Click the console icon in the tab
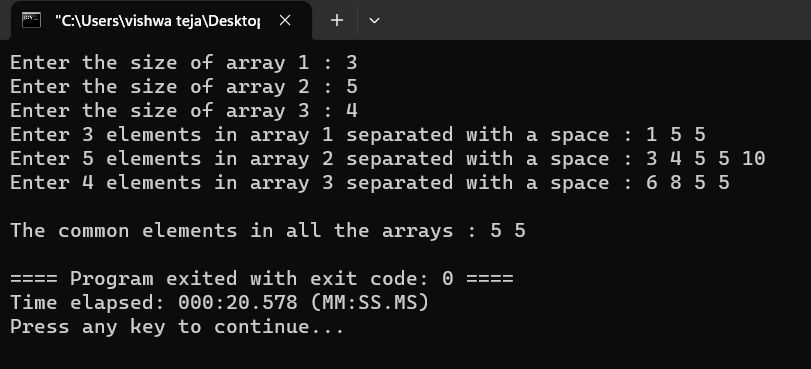Screen dimensions: 811x369 (32, 20)
